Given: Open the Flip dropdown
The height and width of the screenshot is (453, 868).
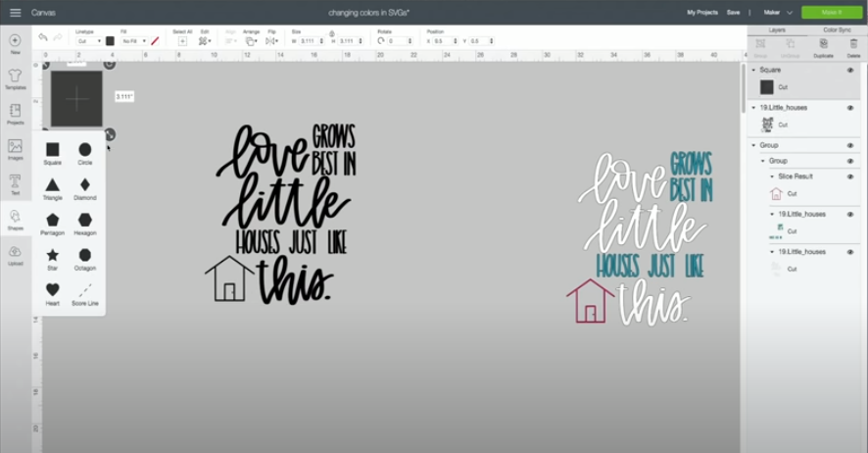Looking at the screenshot, I should [271, 41].
